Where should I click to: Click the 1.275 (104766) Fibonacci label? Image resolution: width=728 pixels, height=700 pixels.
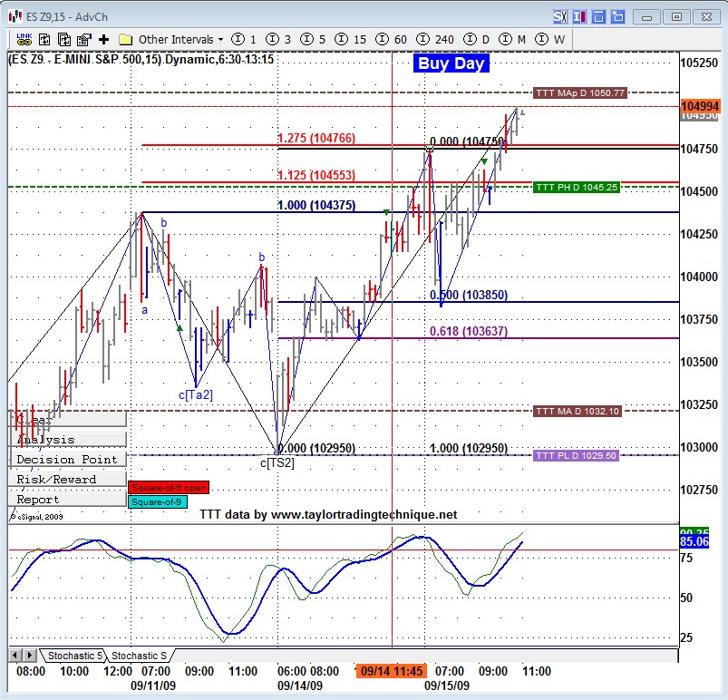pyautogui.click(x=316, y=138)
